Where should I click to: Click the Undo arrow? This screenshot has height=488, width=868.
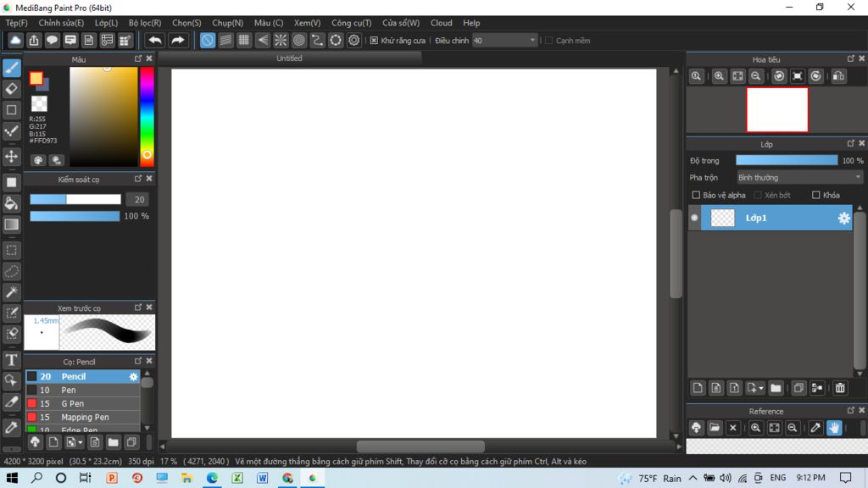click(x=156, y=41)
